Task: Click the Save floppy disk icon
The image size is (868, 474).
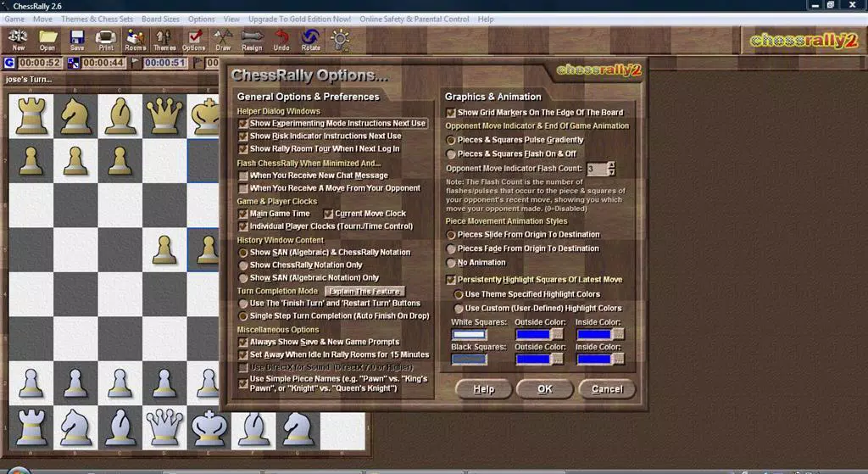Action: [x=77, y=40]
